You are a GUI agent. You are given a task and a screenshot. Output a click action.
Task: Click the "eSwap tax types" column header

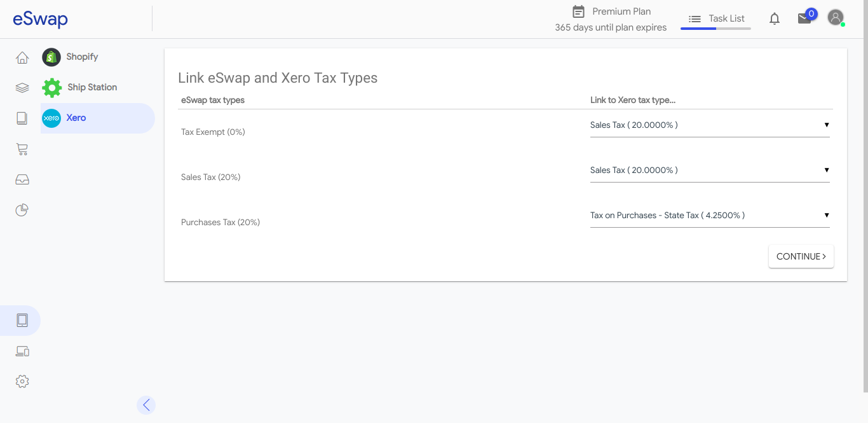click(x=213, y=101)
